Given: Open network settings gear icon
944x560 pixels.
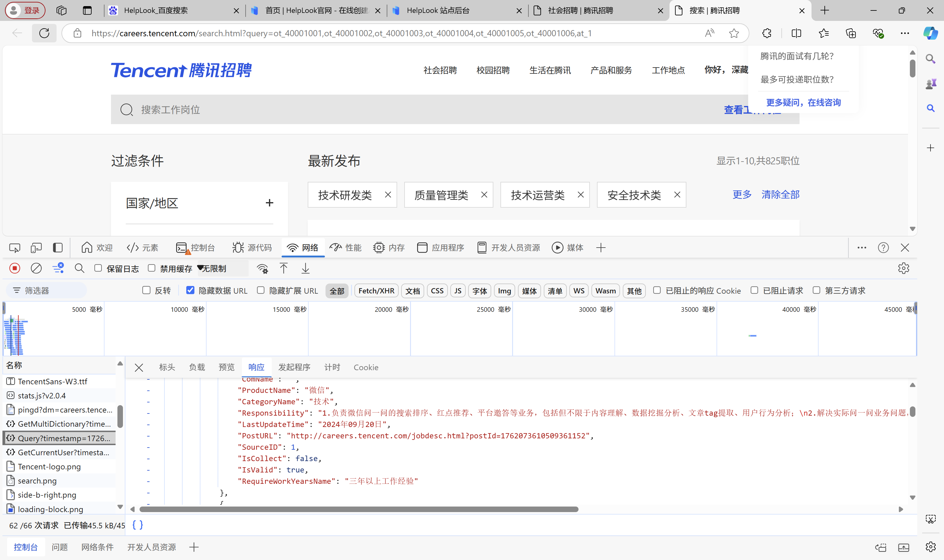Looking at the screenshot, I should pos(903,268).
